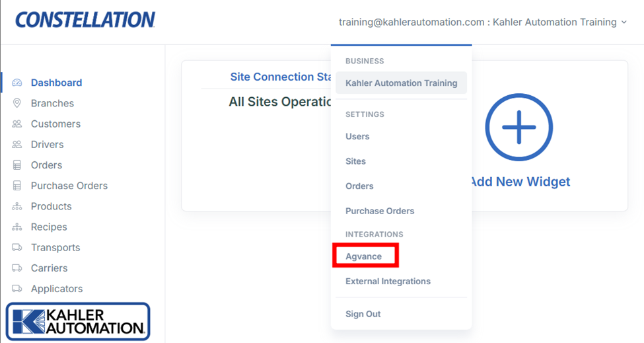Screen dimensions: 644x343
Task: Select Agvance integration from the menu
Action: [x=364, y=256]
